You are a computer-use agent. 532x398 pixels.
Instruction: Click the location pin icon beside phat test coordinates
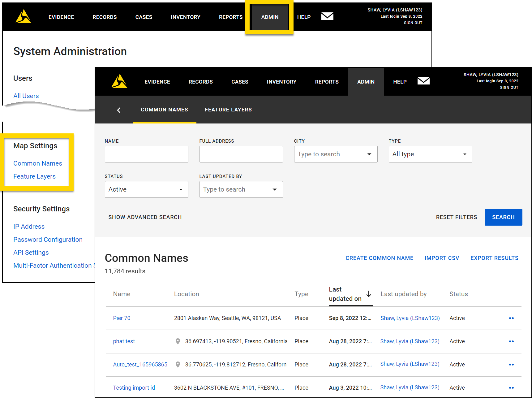(x=178, y=341)
